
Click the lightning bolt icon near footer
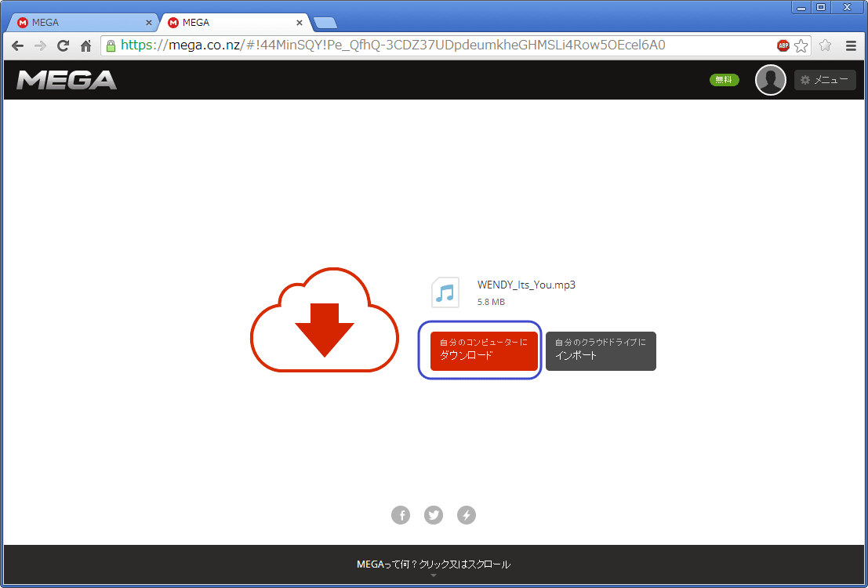467,515
